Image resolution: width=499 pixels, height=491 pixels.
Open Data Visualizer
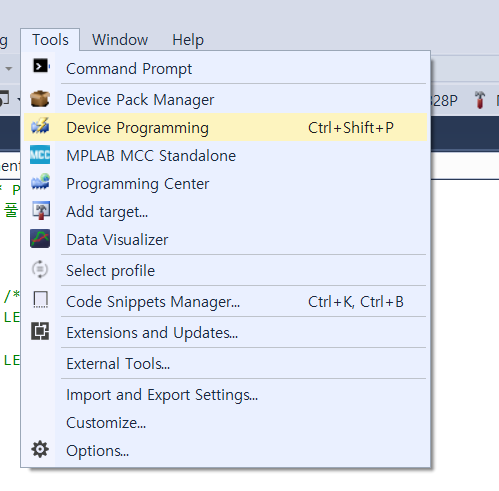(225, 239)
